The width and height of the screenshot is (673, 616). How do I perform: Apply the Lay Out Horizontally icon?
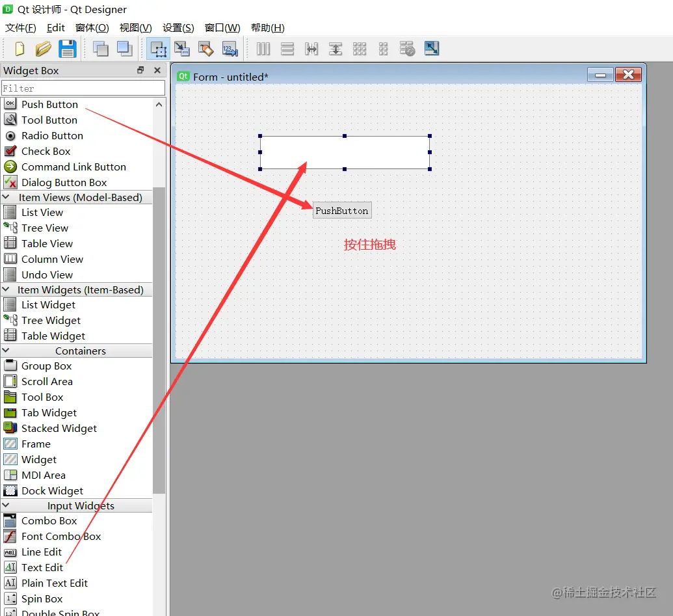click(263, 49)
